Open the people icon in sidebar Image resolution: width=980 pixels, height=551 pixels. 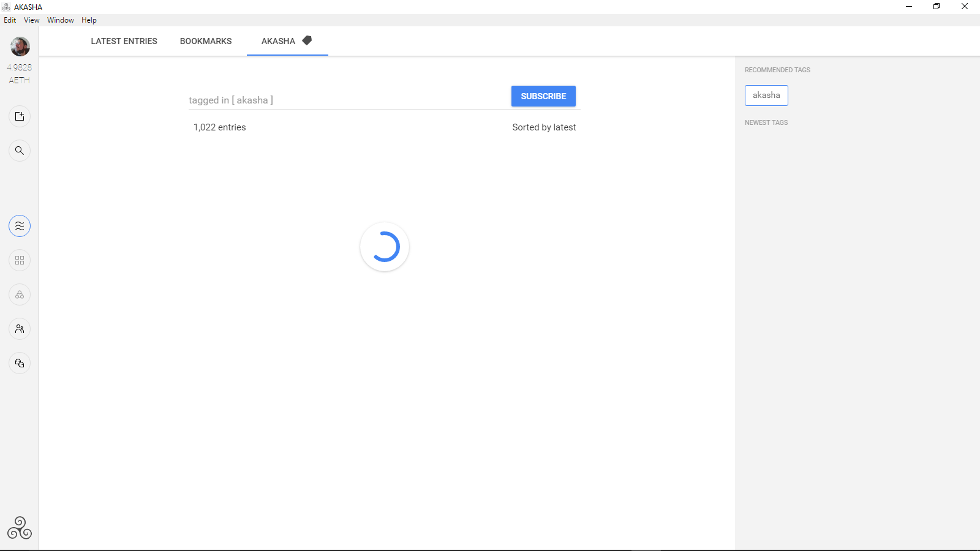coord(20,329)
